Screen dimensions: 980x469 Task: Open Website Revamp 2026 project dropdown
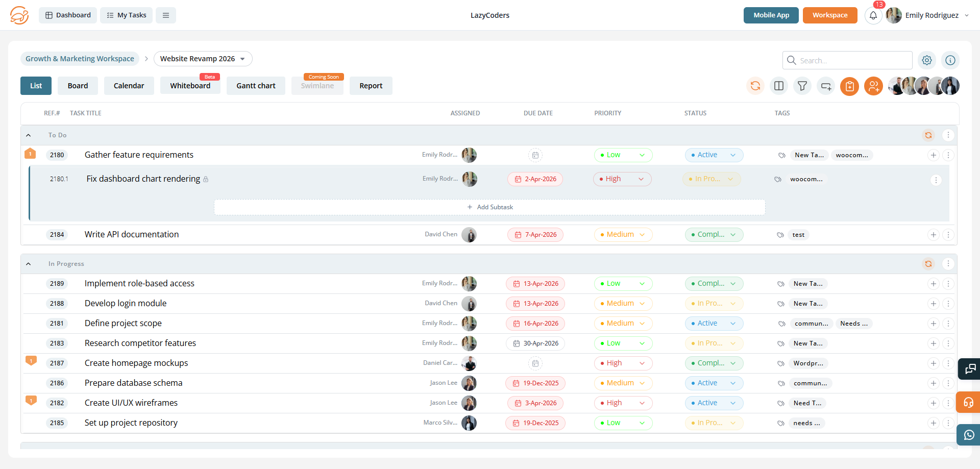click(x=203, y=59)
